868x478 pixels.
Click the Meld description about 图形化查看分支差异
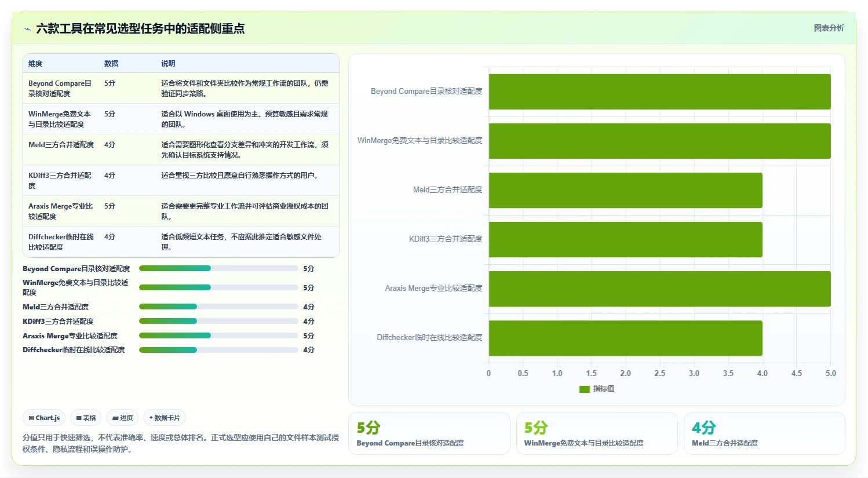(x=245, y=149)
